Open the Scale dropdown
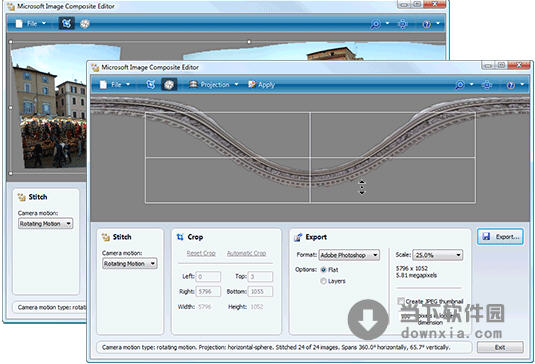535x364 pixels. [x=437, y=255]
